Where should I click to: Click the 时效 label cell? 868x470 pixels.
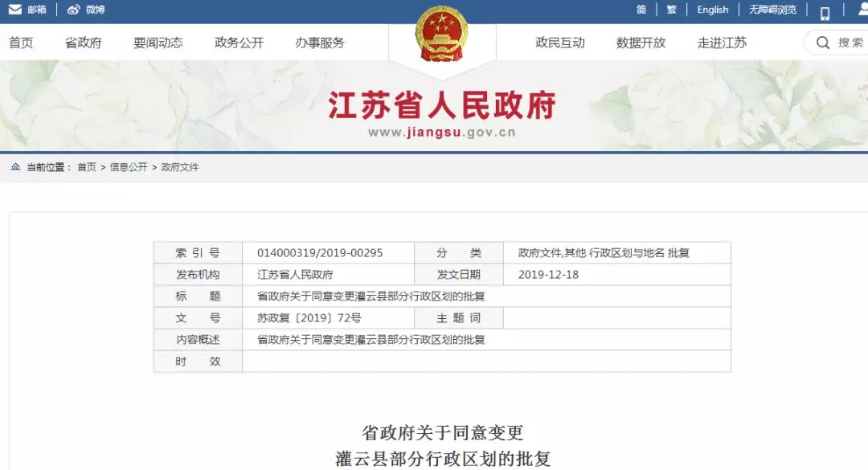pos(198,362)
